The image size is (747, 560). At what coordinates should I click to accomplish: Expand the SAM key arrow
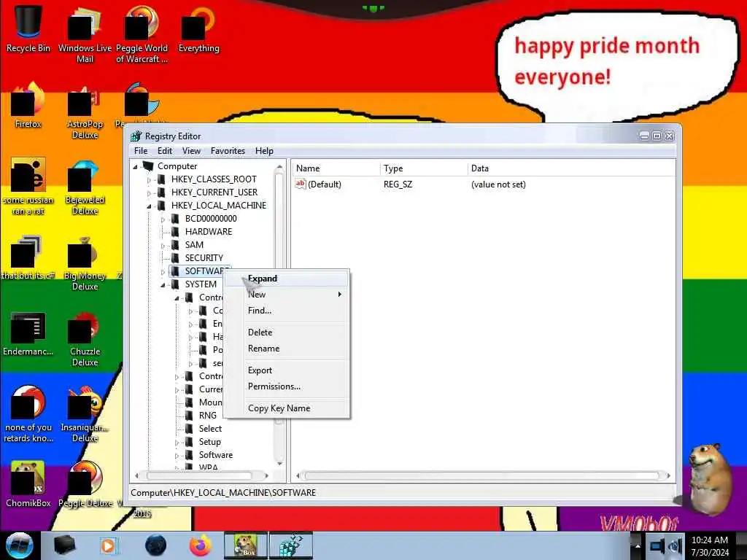pyautogui.click(x=163, y=246)
